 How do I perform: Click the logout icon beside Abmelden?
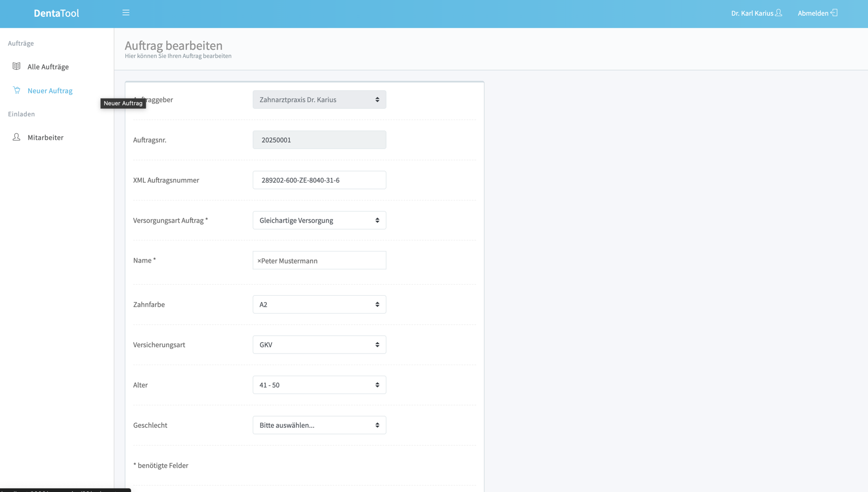point(834,13)
